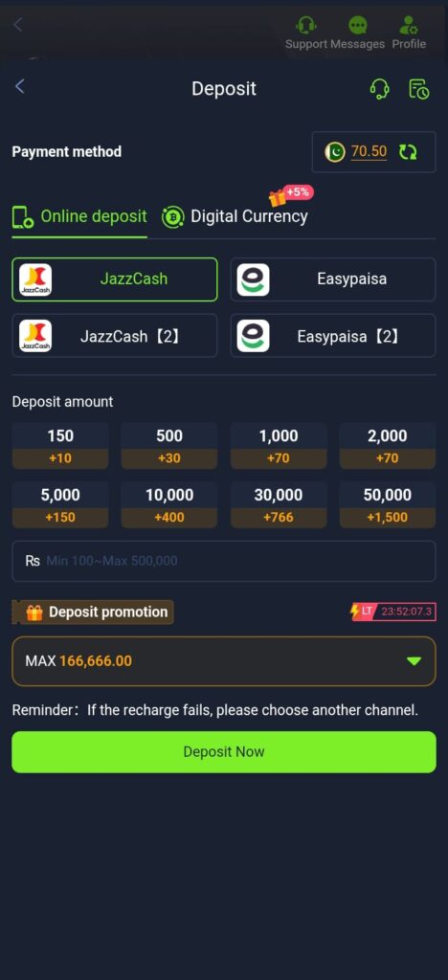The height and width of the screenshot is (980, 448).
Task: Choose the Easypaisa【2】 payment channel
Action: tap(333, 336)
